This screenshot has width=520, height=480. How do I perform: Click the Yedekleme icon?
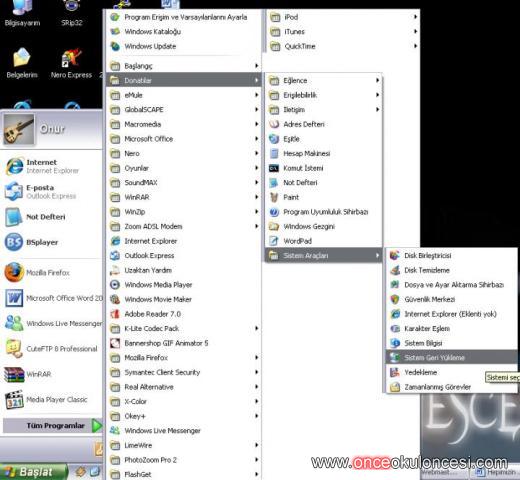tap(395, 372)
